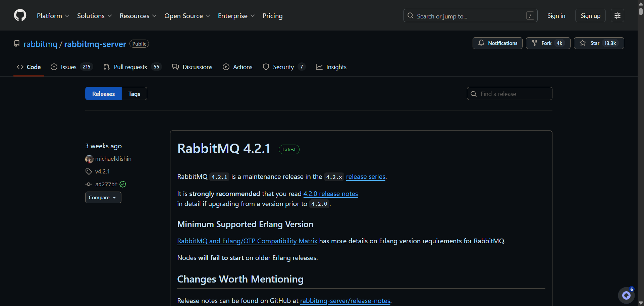Click the Sign in link
This screenshot has height=306, width=644.
(556, 16)
